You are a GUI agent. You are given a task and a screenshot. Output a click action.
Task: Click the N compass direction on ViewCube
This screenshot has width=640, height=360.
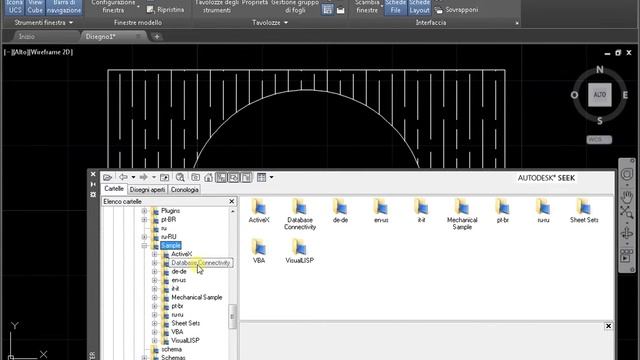(x=600, y=69)
